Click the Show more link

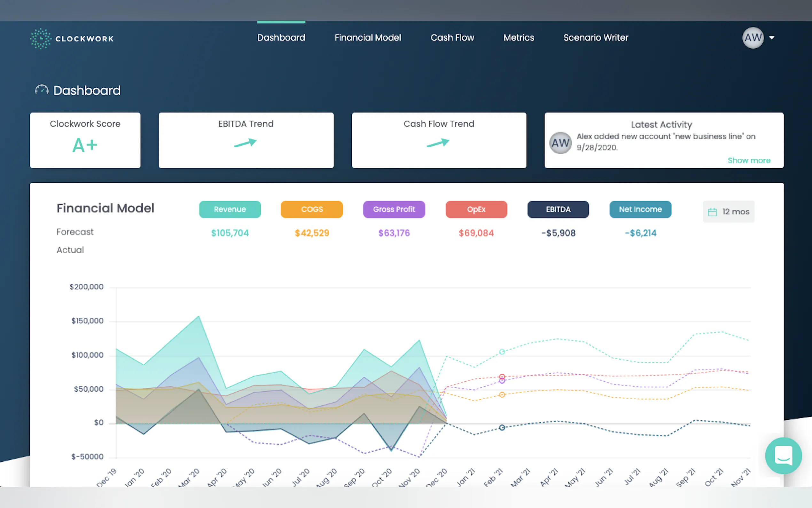pyautogui.click(x=749, y=161)
